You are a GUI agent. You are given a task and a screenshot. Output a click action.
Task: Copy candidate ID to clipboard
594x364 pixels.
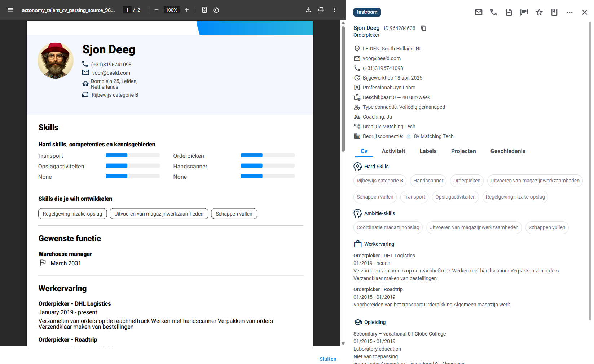click(424, 28)
